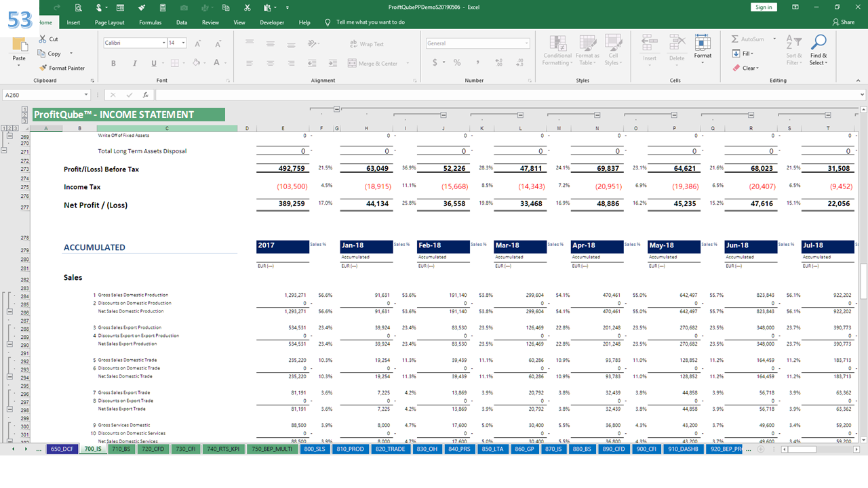The height and width of the screenshot is (488, 868).
Task: Select the column C header
Action: [167, 128]
